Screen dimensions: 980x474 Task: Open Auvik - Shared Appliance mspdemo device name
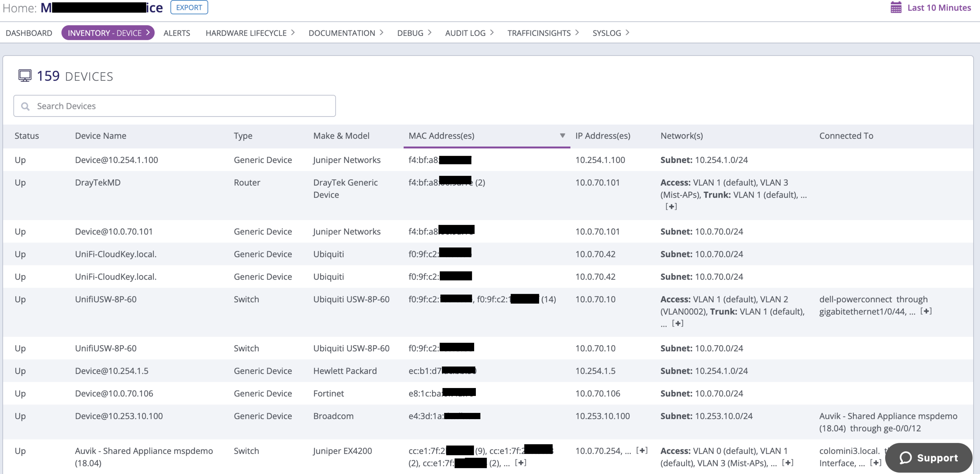[144, 457]
